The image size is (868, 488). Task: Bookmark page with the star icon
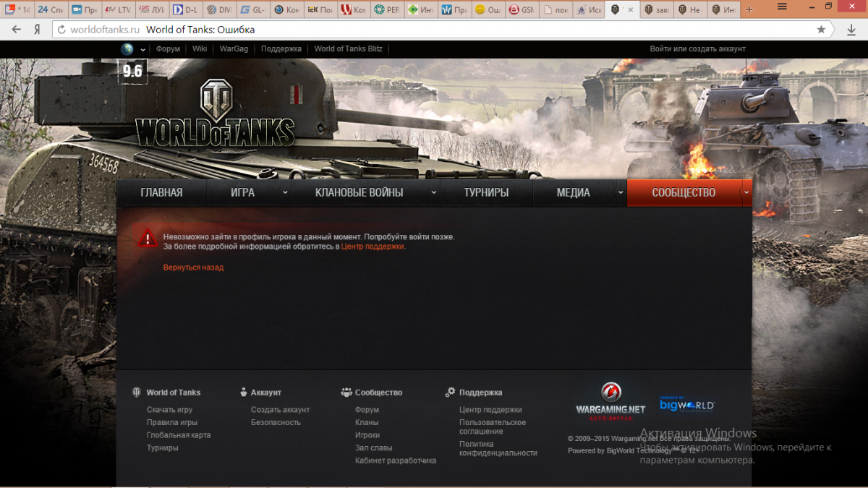[821, 30]
